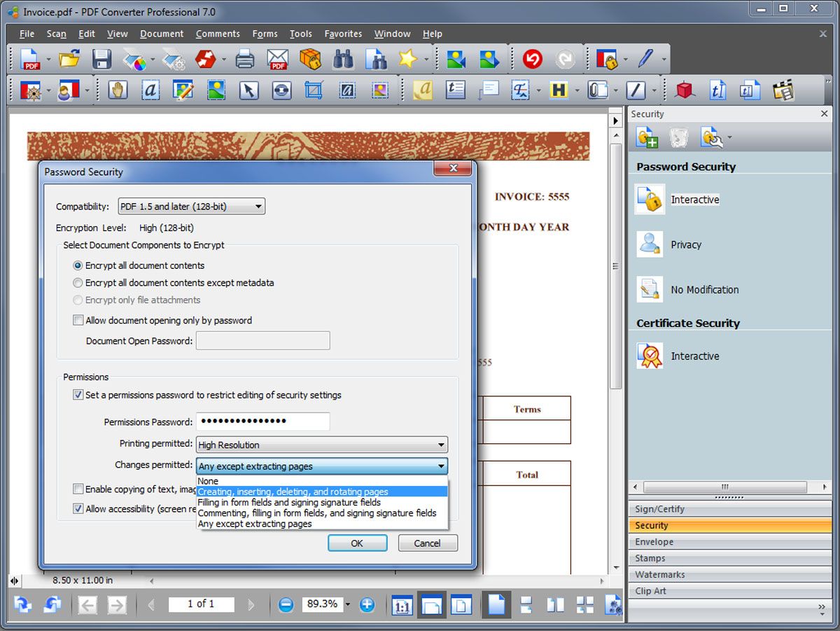Click the Permissions Password field

[x=262, y=422]
